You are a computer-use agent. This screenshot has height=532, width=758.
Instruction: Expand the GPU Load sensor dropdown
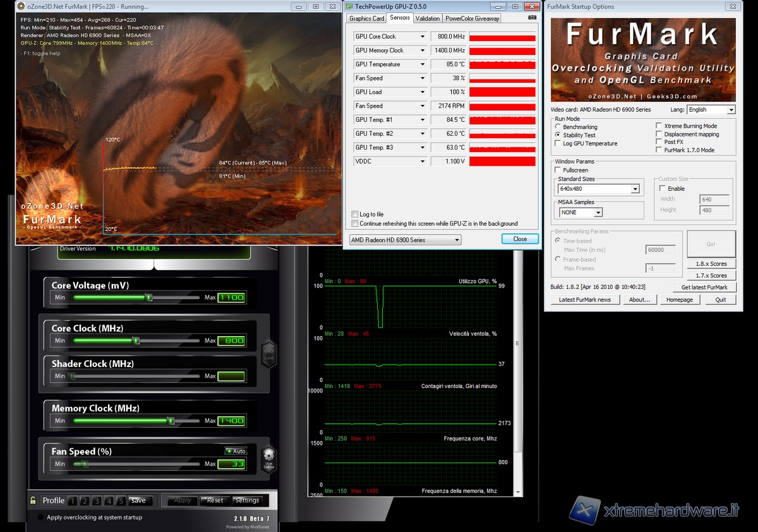[x=423, y=92]
